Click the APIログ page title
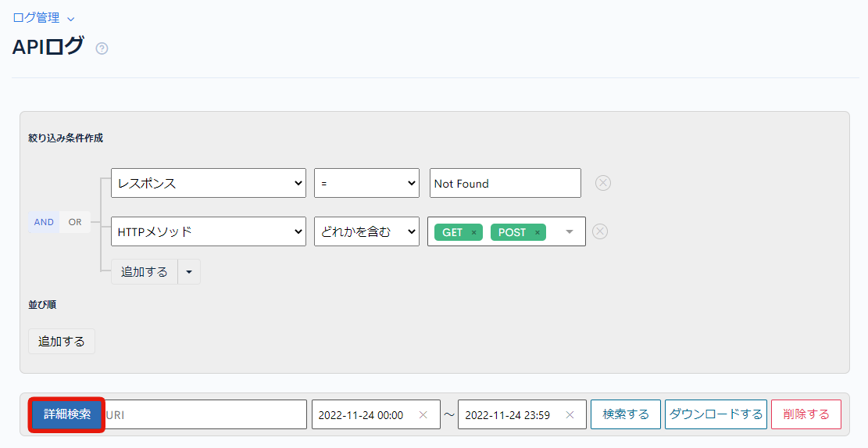The image size is (868, 448). (x=48, y=46)
